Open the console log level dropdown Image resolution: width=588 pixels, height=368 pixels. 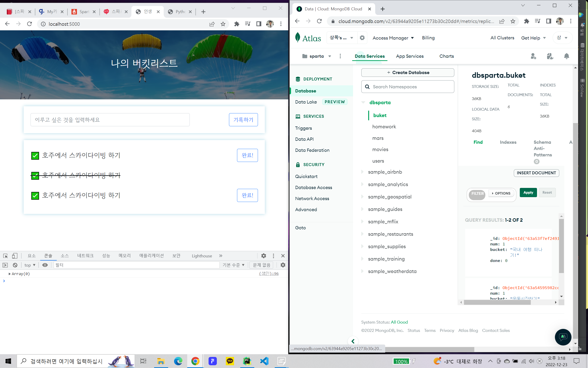(233, 265)
